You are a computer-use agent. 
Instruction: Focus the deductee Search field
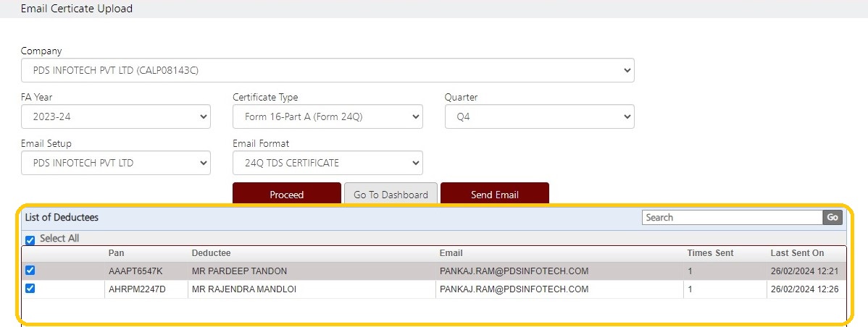click(733, 217)
